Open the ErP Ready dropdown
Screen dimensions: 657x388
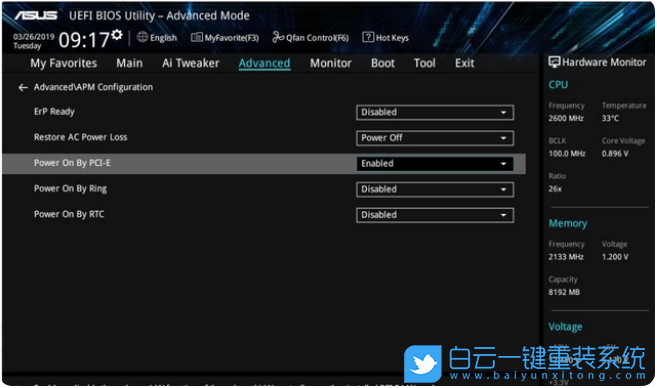coord(435,112)
